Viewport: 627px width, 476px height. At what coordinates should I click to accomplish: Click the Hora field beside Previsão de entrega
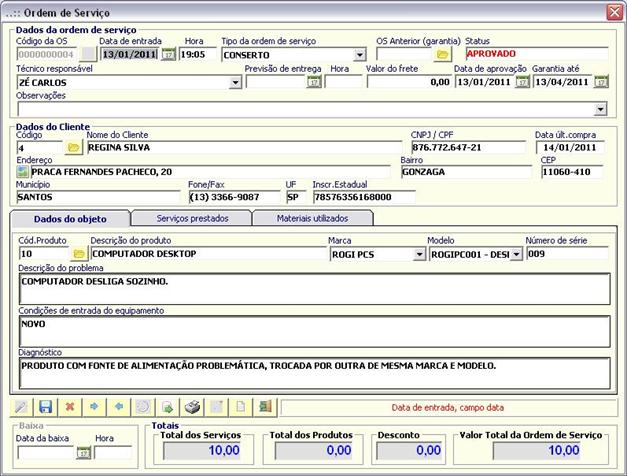(343, 82)
